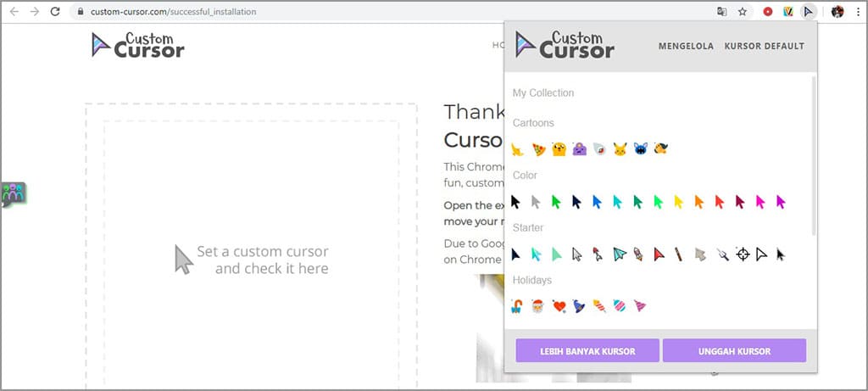The image size is (868, 391).
Task: Click KURSOR DEFAULT to reset cursor
Action: click(764, 46)
